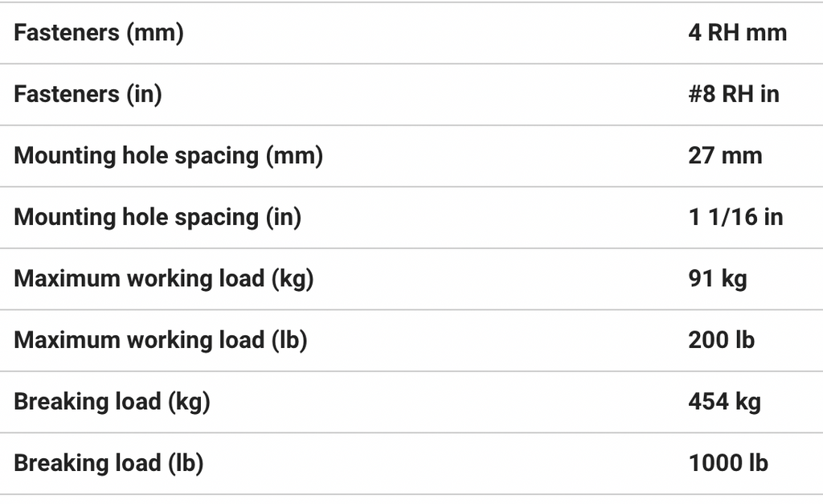Select the "454 kg" value
This screenshot has width=823, height=504.
[x=724, y=401]
